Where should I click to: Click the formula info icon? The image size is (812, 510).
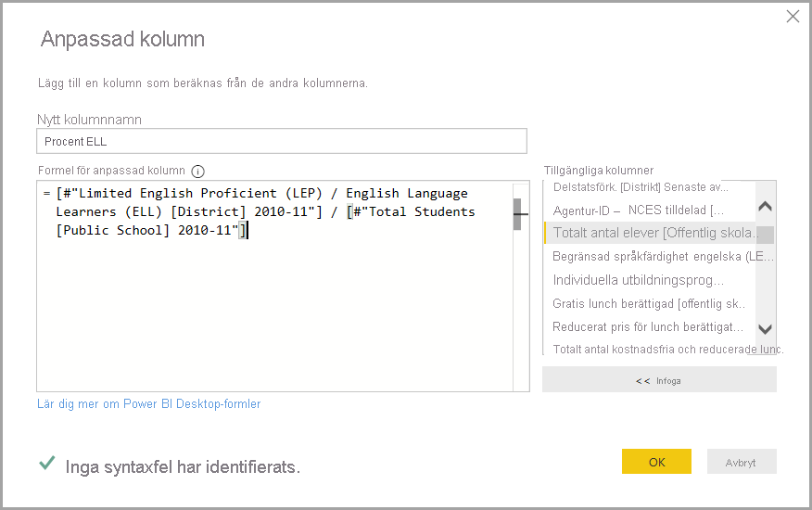coord(197,171)
